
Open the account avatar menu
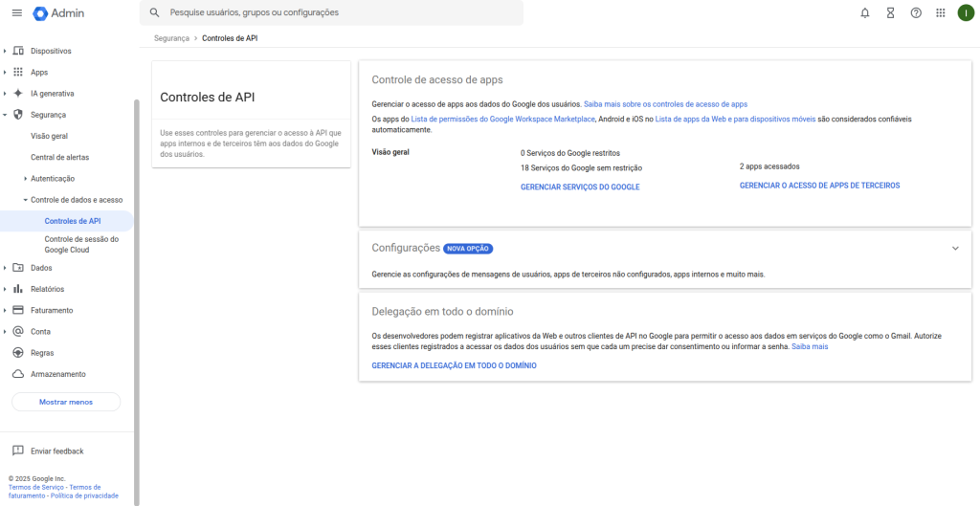[967, 13]
